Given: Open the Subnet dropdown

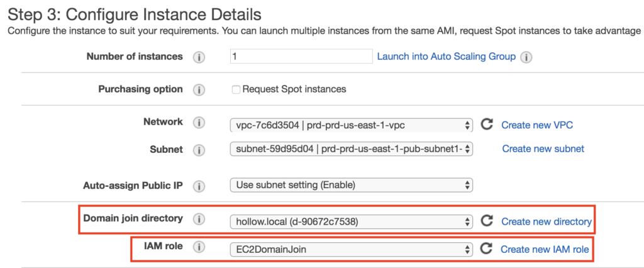Looking at the screenshot, I should tap(351, 150).
